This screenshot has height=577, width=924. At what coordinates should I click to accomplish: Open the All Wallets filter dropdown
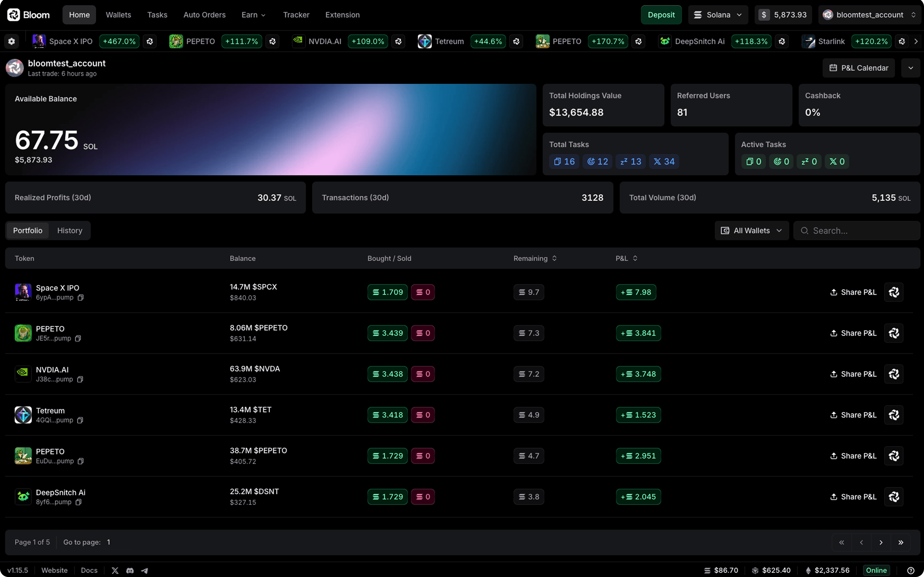pyautogui.click(x=751, y=231)
